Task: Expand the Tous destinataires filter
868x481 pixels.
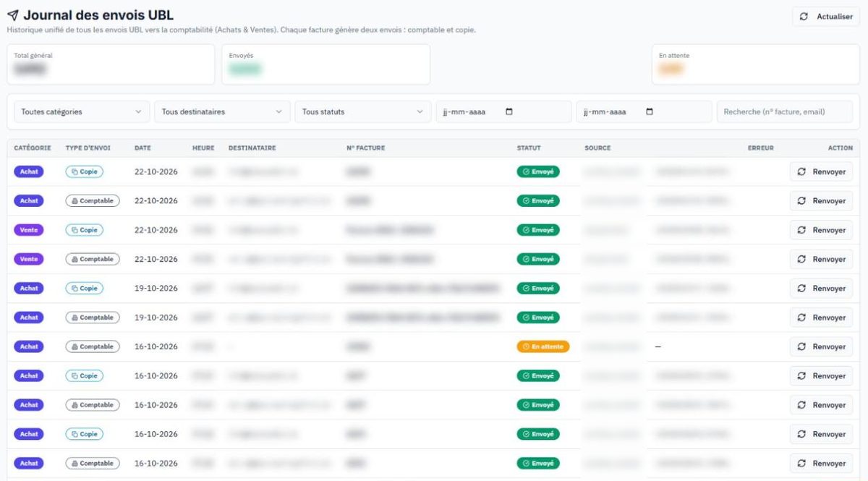Action: tap(222, 111)
